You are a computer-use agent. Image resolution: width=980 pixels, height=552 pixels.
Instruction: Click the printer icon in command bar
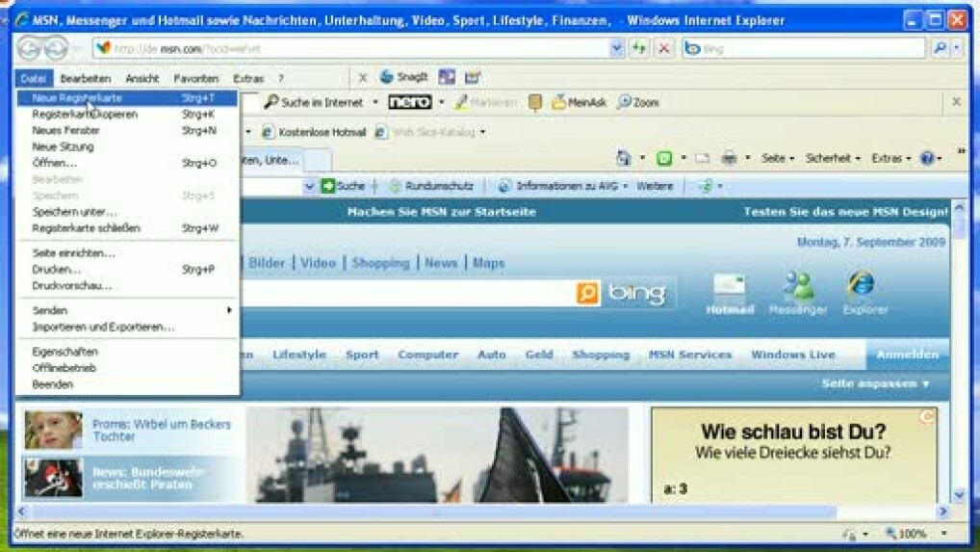[x=729, y=158]
